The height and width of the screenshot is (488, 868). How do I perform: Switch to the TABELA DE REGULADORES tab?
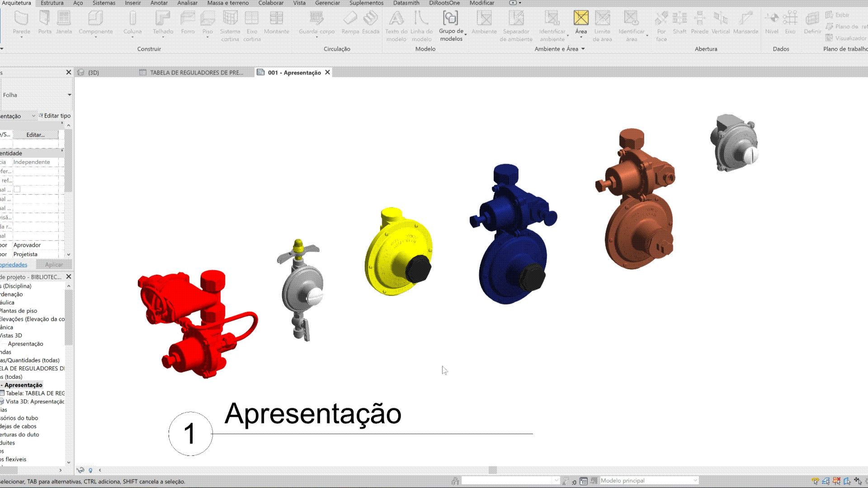(196, 72)
